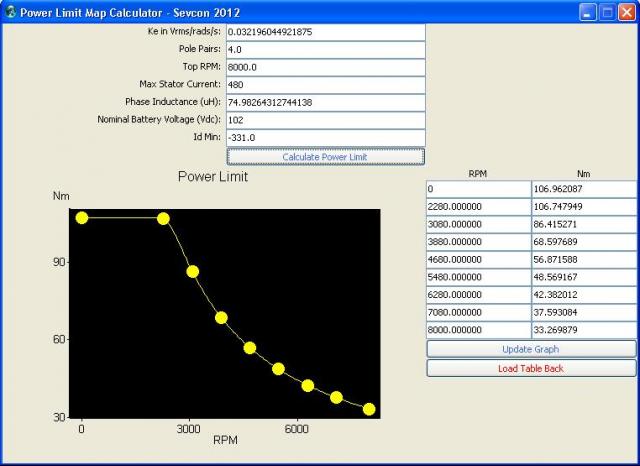Click the RPM cell 3080.000000

pos(478,224)
